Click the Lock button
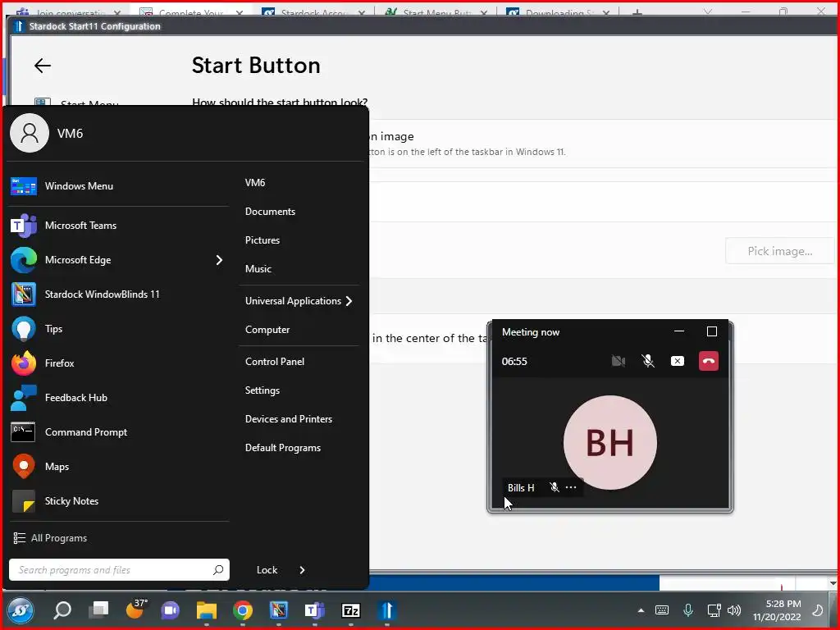 [x=267, y=570]
